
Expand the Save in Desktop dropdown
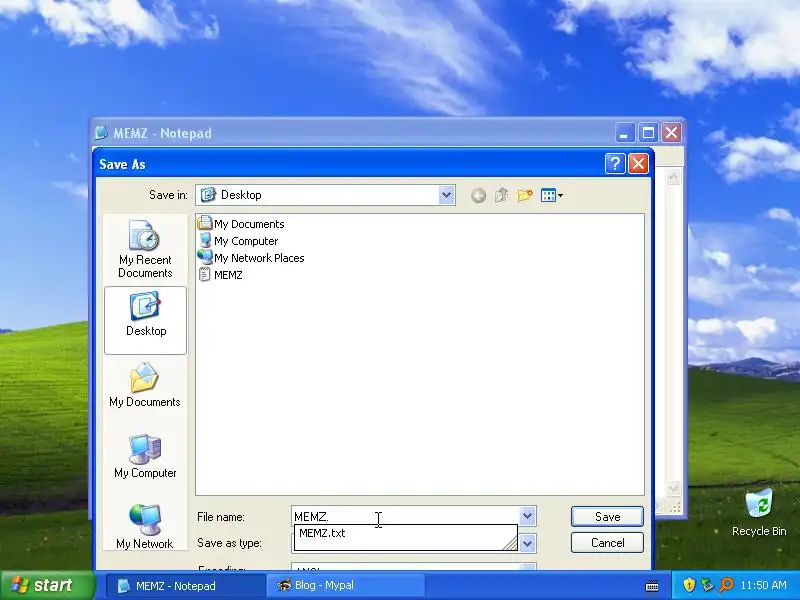tap(446, 195)
